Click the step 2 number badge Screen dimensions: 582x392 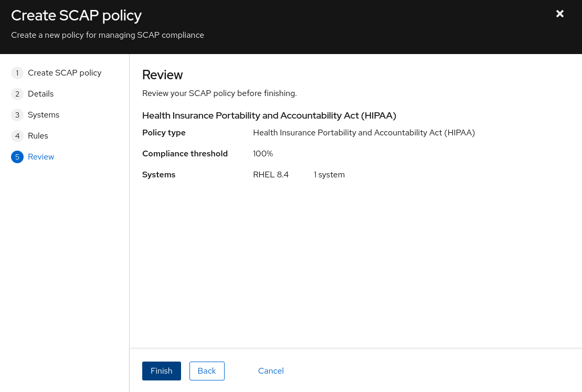17,94
